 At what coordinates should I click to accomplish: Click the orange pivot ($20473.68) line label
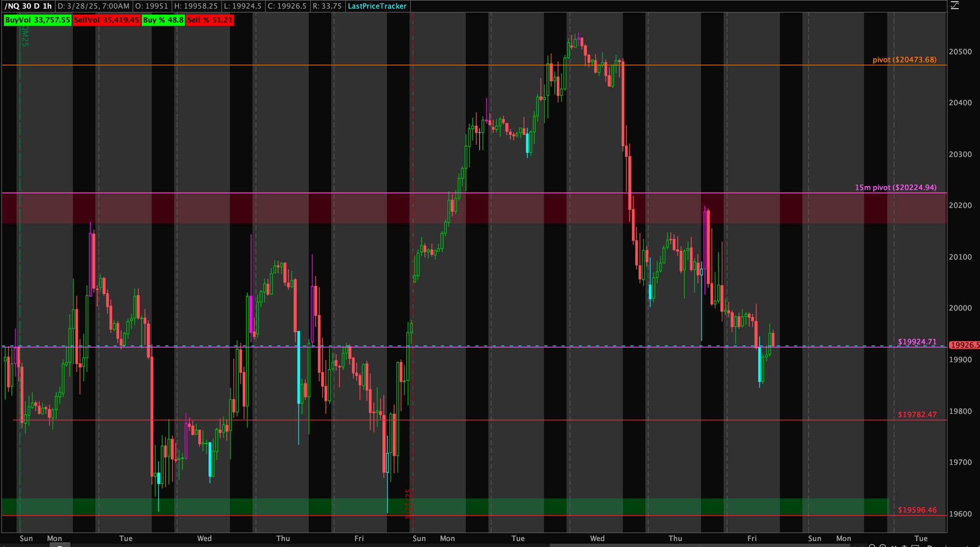(x=904, y=60)
